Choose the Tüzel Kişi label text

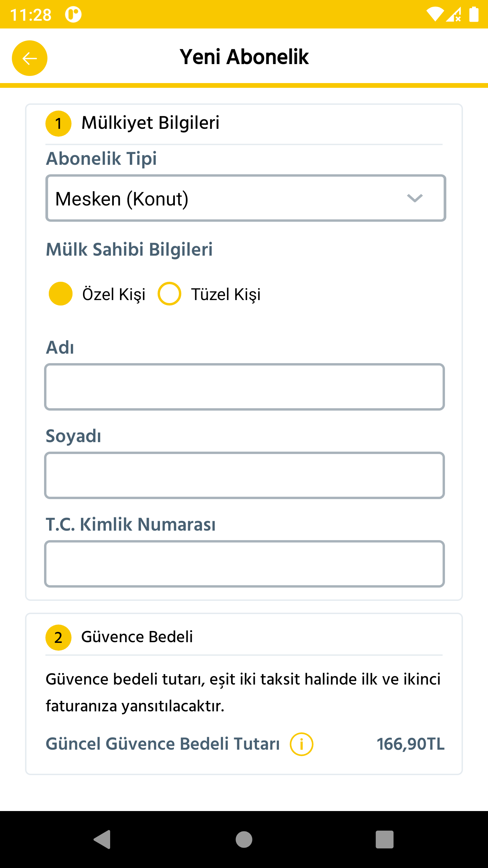[x=226, y=294]
